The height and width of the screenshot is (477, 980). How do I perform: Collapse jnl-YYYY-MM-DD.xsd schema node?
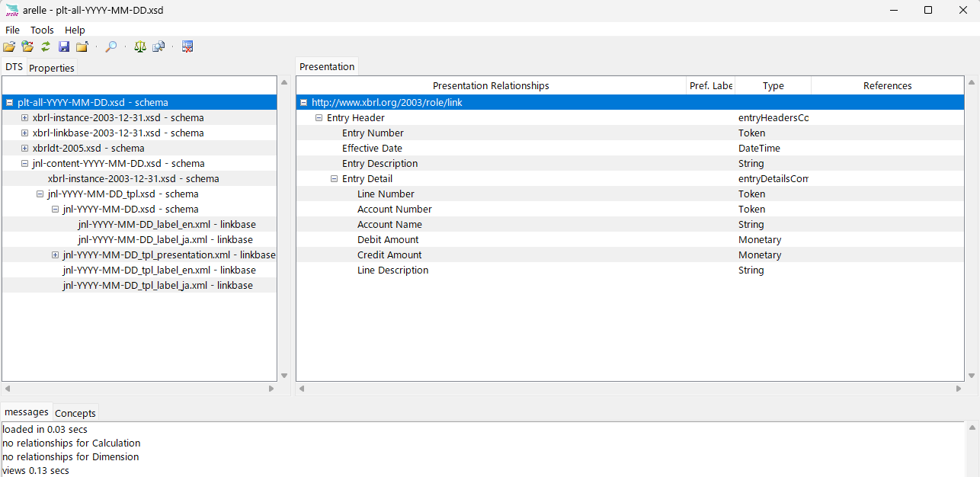55,209
